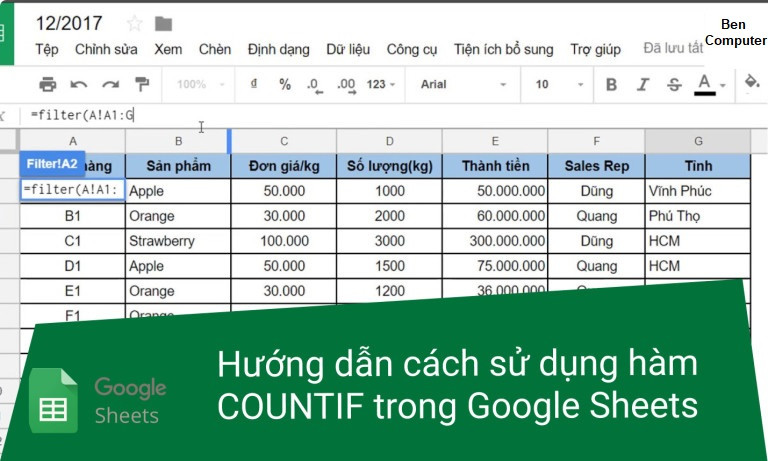768x461 pixels.
Task: Redo the last action
Action: [x=111, y=84]
